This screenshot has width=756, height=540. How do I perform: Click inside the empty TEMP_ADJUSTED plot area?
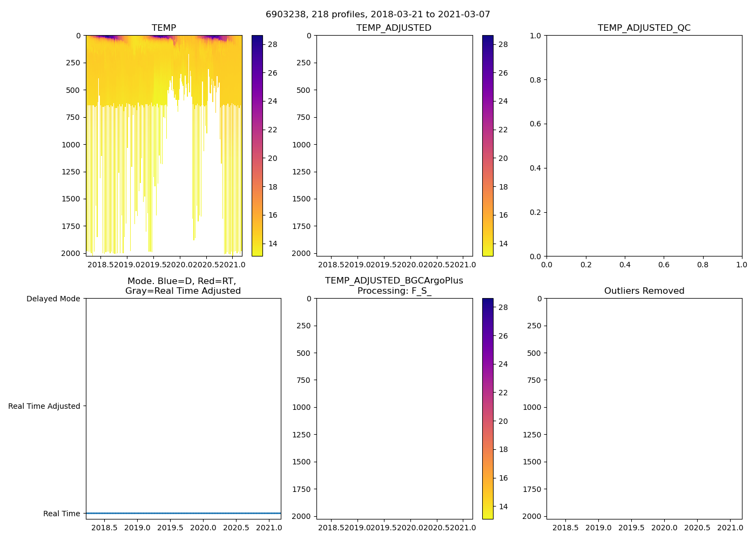[394, 145]
